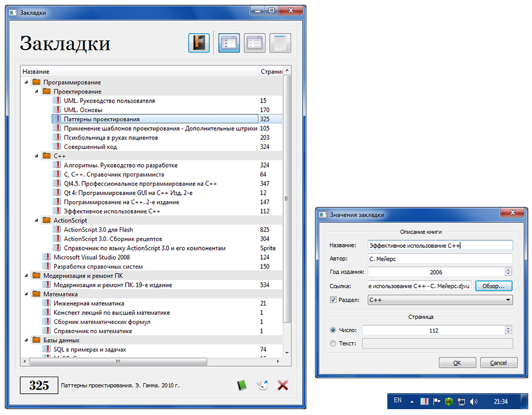Switch to the list view mode button
Image resolution: width=532 pixels, height=415 pixels.
pyautogui.click(x=254, y=43)
